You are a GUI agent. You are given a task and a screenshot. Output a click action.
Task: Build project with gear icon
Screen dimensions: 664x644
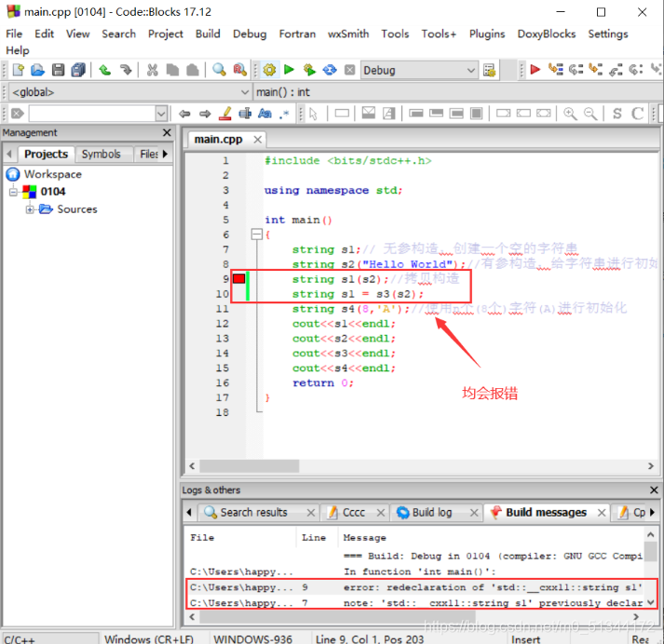[x=269, y=70]
